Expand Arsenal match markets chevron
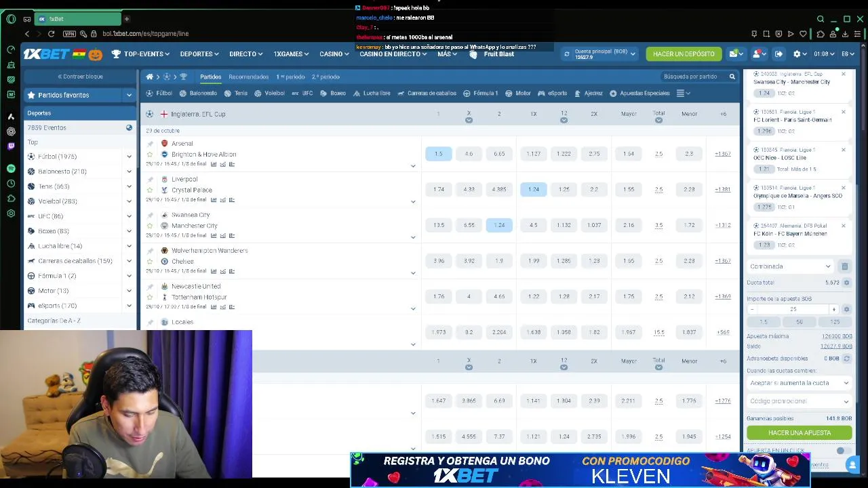This screenshot has height=488, width=868. click(413, 165)
